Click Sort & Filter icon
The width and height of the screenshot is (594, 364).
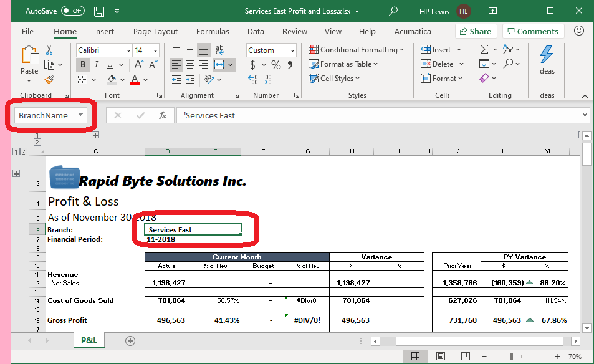507,49
